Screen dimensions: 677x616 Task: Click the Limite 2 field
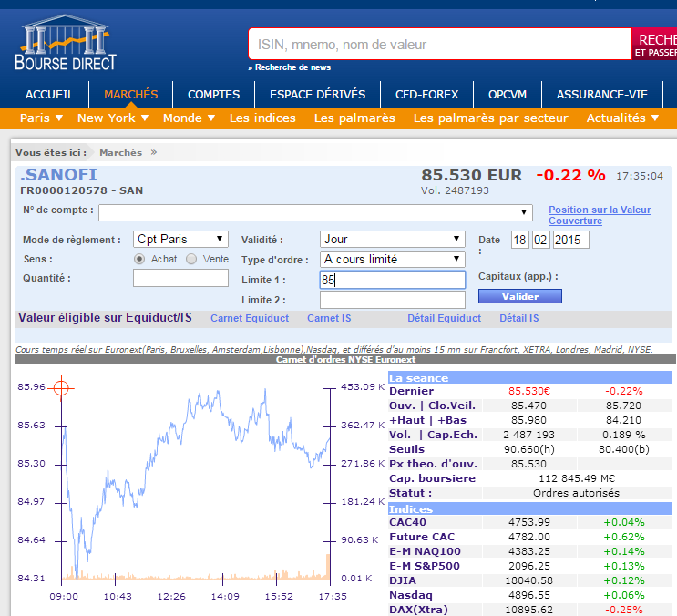[393, 300]
